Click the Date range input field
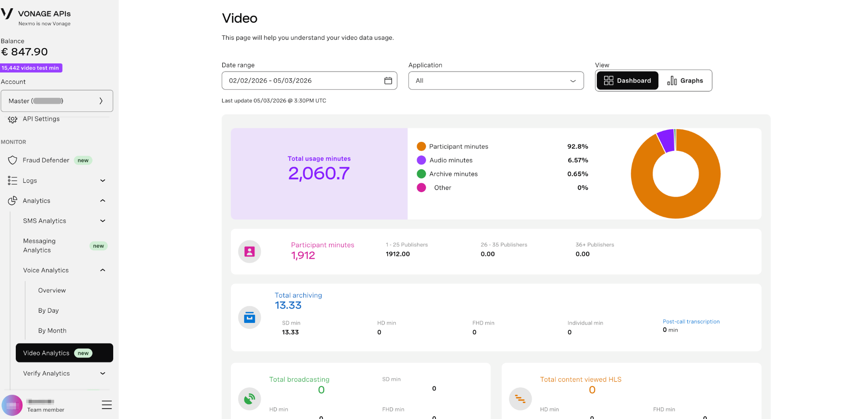This screenshot has height=419, width=868. [309, 81]
